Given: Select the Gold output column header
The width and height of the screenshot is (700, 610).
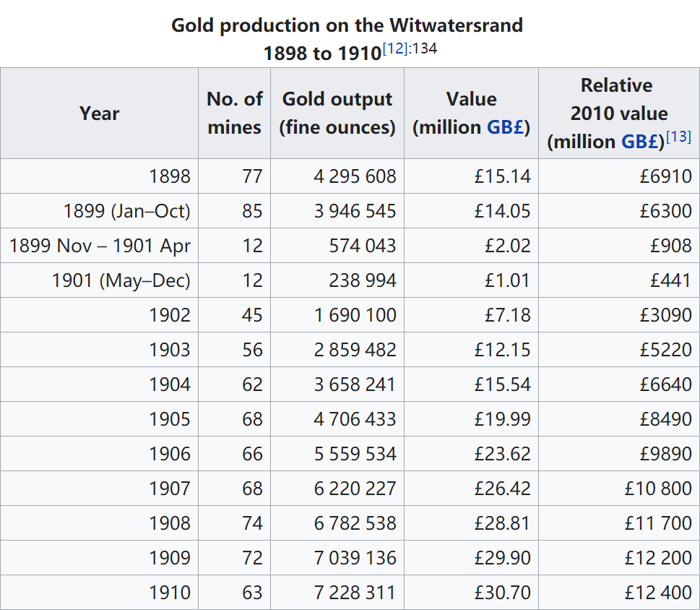Looking at the screenshot, I should pos(337,113).
